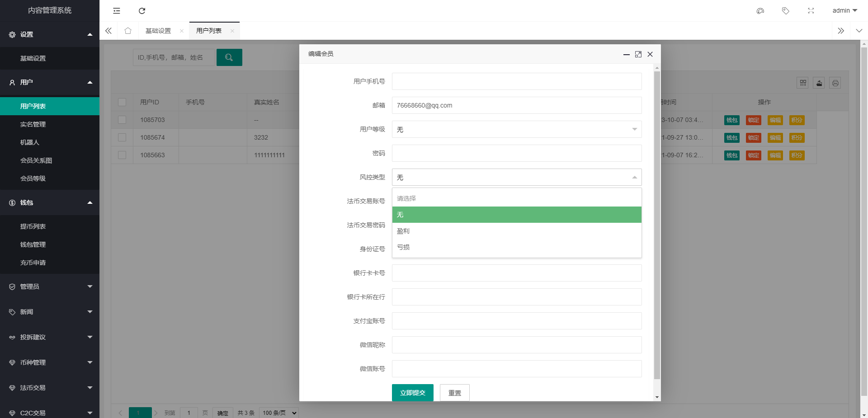Image resolution: width=868 pixels, height=418 pixels.
Task: Open the theme palette icon
Action: click(760, 11)
